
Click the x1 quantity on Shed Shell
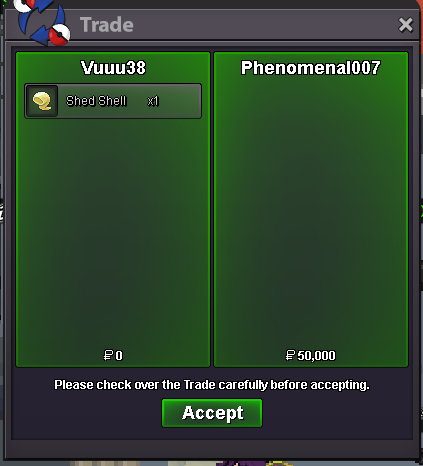coord(153,101)
